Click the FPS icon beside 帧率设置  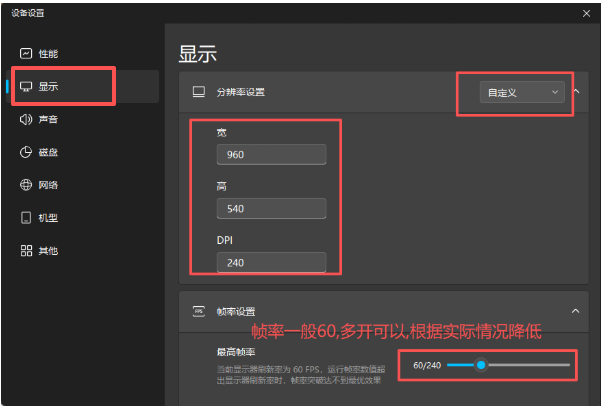tap(198, 312)
